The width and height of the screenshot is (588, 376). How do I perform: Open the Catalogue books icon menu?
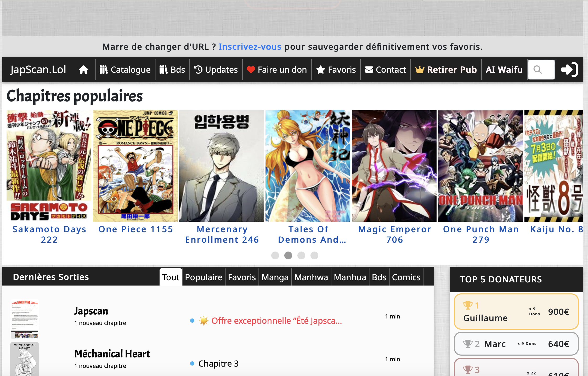pyautogui.click(x=104, y=70)
